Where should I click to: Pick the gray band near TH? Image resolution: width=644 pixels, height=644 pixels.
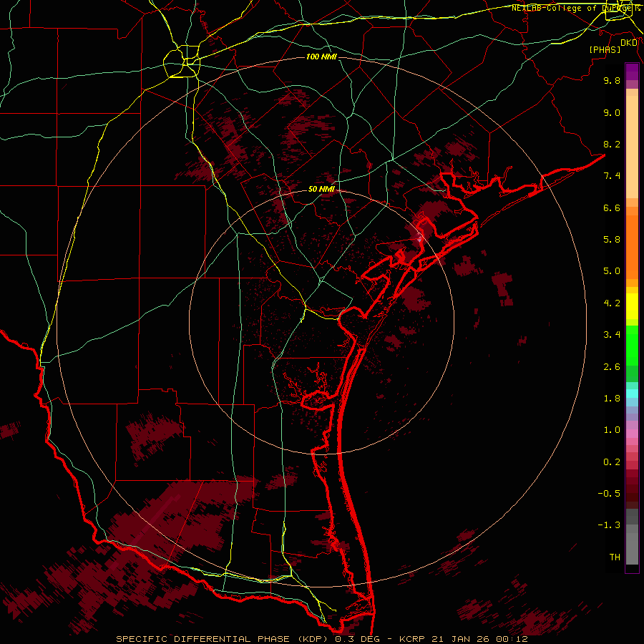(x=632, y=548)
